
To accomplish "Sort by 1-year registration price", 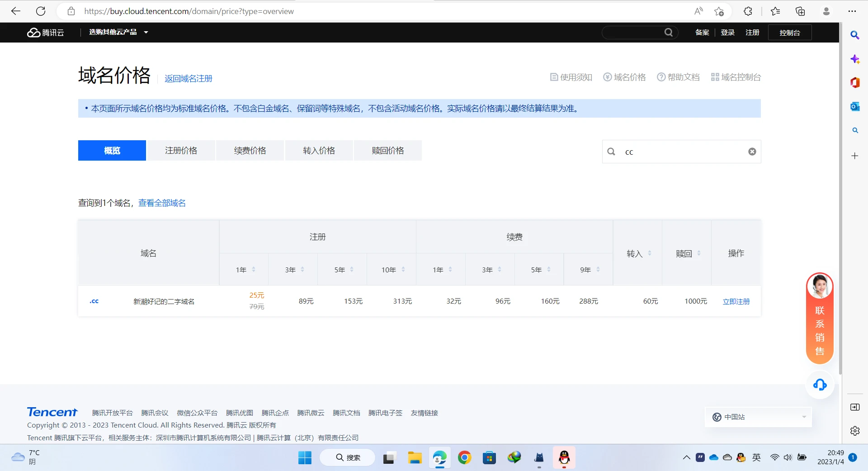I will point(253,270).
